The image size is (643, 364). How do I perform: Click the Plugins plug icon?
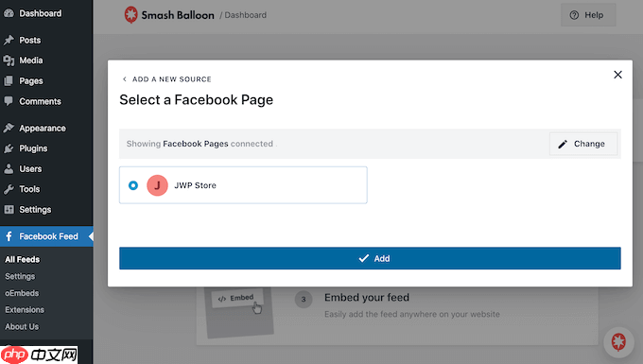(x=9, y=148)
